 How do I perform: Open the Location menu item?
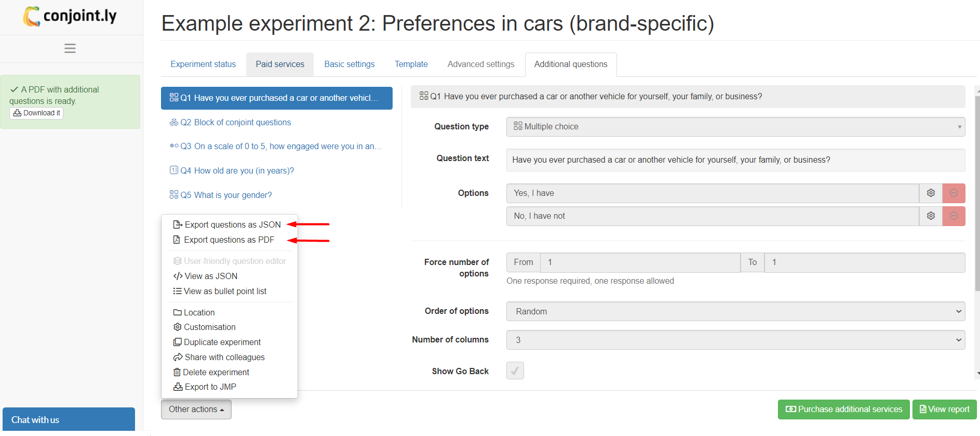pos(194,313)
